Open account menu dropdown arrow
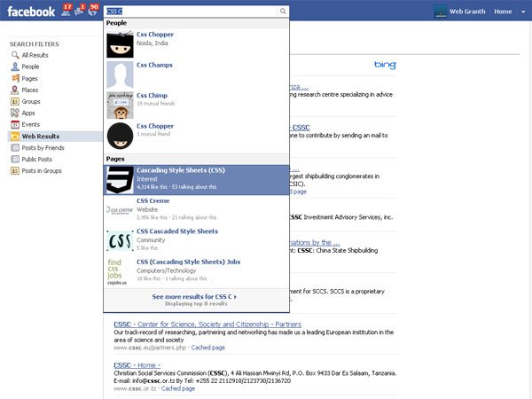 523,12
